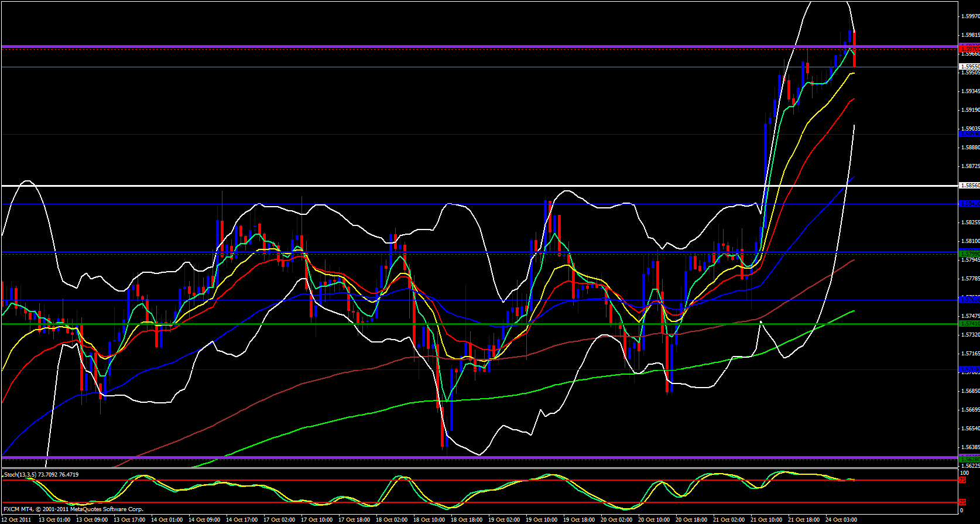This screenshot has width=980, height=524.
Task: Click the red 75 stochastic level label
Action: pos(962,480)
